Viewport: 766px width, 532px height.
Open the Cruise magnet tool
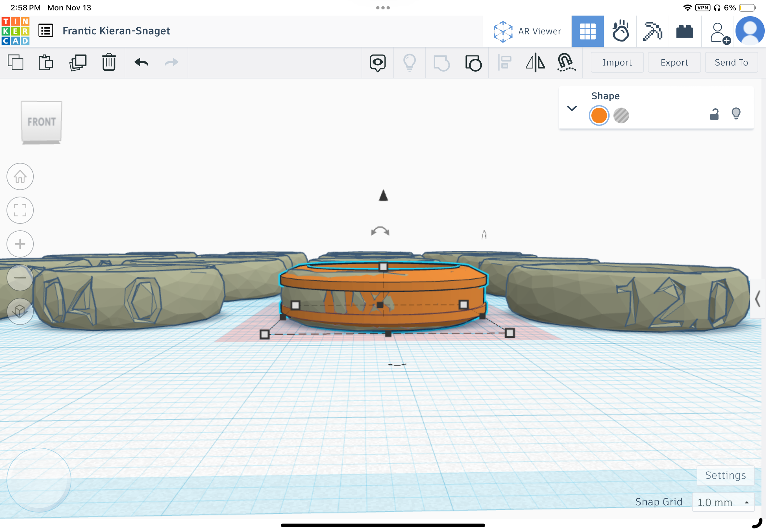click(x=566, y=62)
